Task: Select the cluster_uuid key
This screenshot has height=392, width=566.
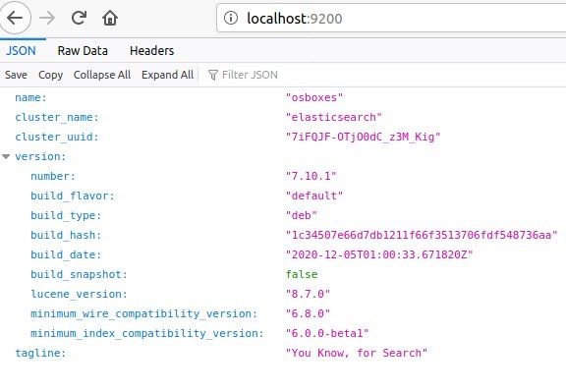Action: pyautogui.click(x=57, y=138)
